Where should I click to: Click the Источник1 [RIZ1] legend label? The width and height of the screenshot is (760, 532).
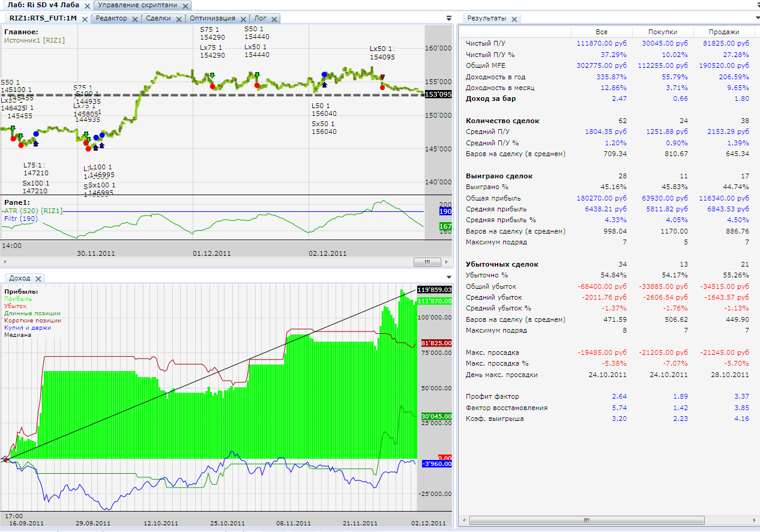tap(34, 40)
